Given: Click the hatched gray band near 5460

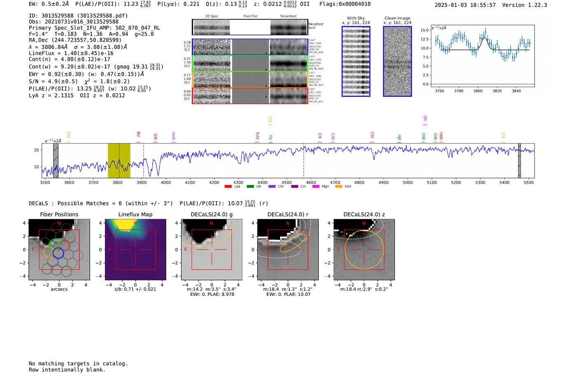Looking at the screenshot, I should pos(519,160).
